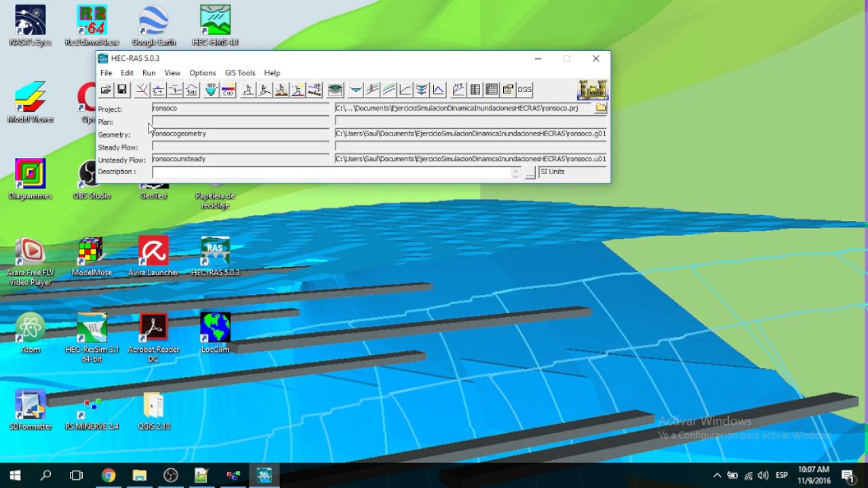The width and height of the screenshot is (868, 488).
Task: Open the water quality data editor
Action: pyautogui.click(x=228, y=89)
